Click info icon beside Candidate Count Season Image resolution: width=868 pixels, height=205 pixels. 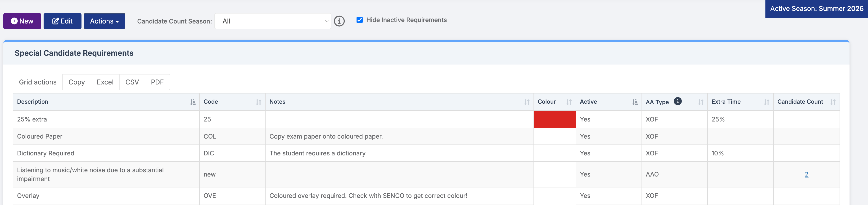(x=339, y=21)
